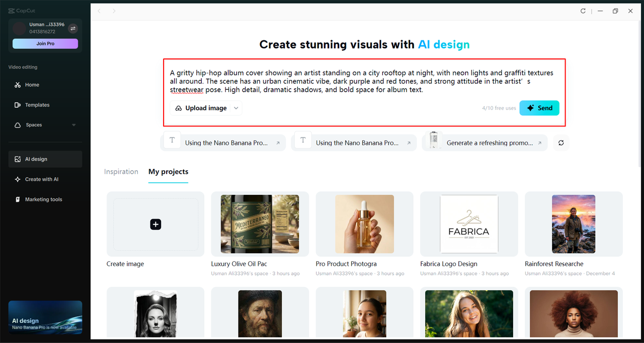The image size is (644, 343).
Task: Expand the Spaces dropdown in the sidebar
Action: tap(73, 124)
